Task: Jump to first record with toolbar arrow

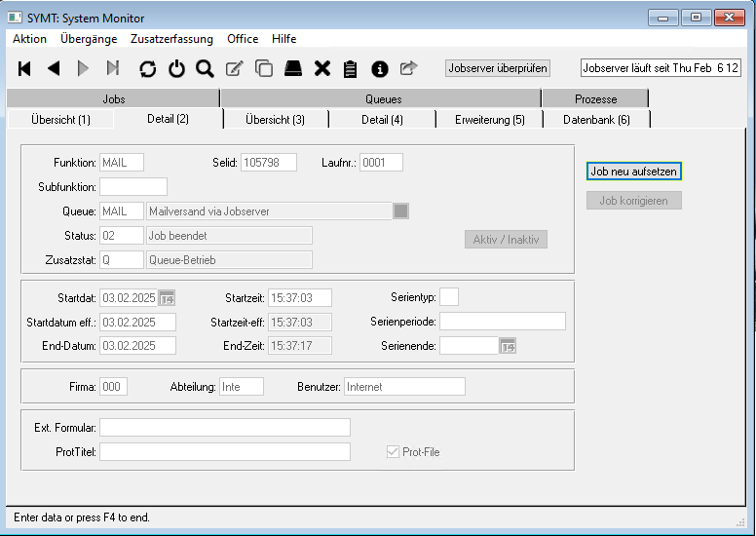Action: point(24,68)
